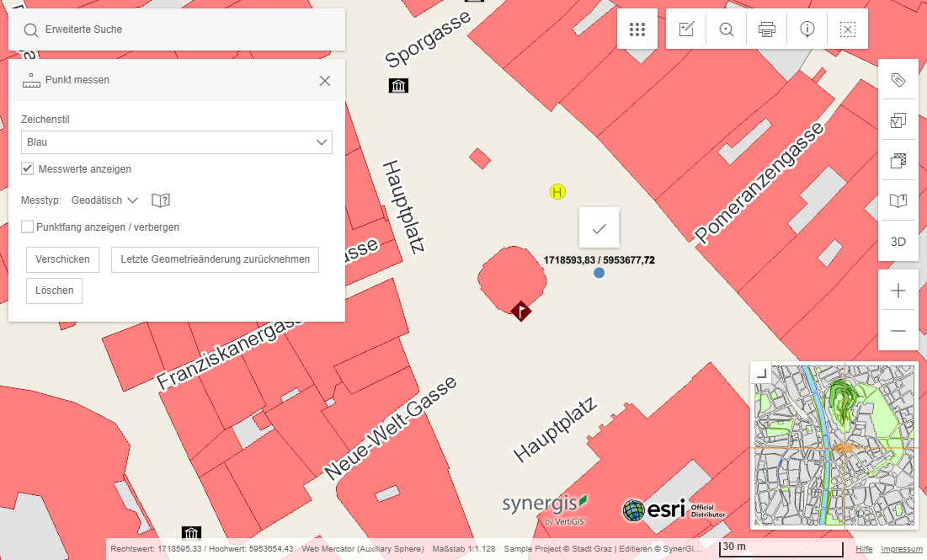
Task: Open the layers list icon
Action: 898,120
